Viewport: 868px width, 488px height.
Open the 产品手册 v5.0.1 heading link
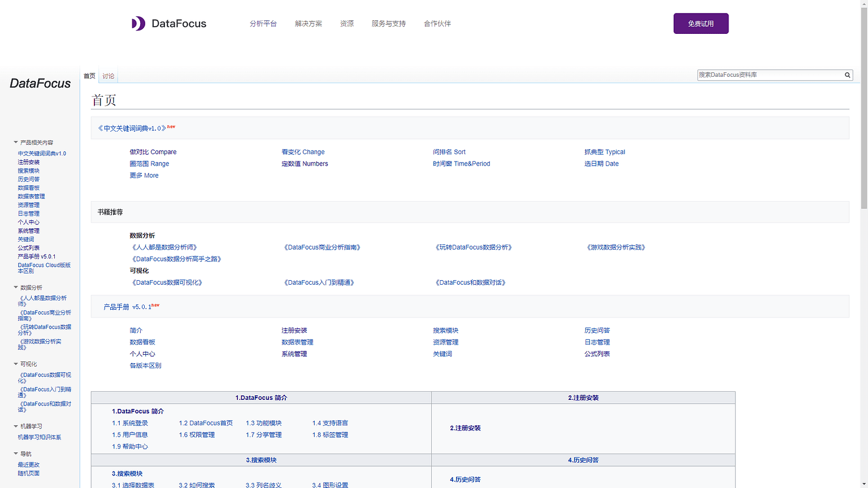click(x=128, y=307)
